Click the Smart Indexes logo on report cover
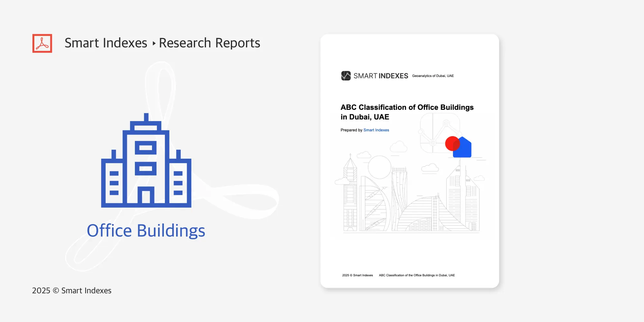The image size is (644, 322). click(x=346, y=76)
